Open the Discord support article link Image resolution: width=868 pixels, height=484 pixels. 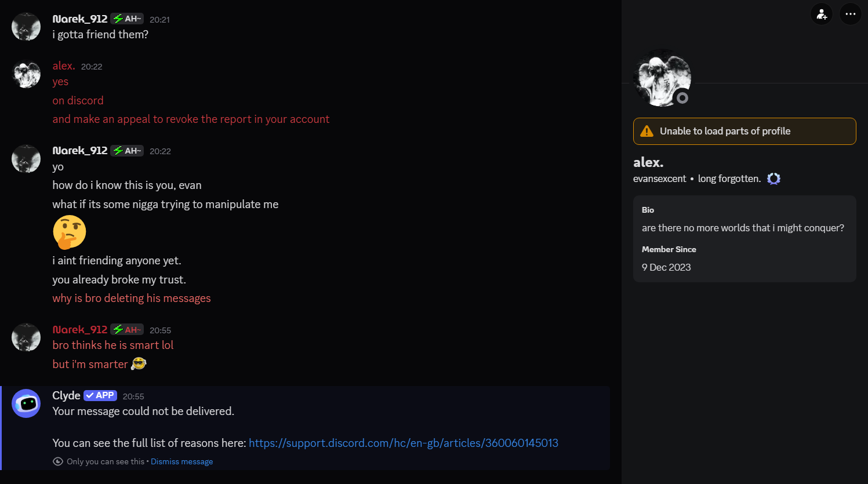click(x=403, y=442)
